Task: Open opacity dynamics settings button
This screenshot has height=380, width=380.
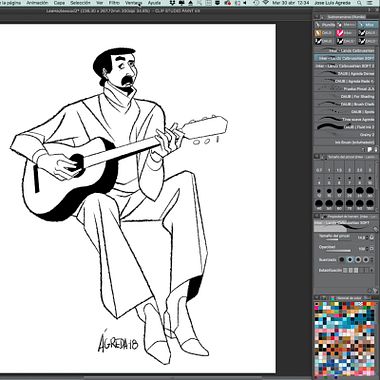Action: (x=372, y=249)
